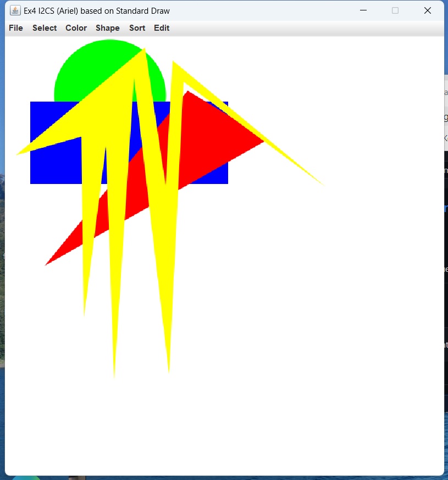Minimize the Standard Draw window
This screenshot has height=480, width=448.
(x=363, y=10)
